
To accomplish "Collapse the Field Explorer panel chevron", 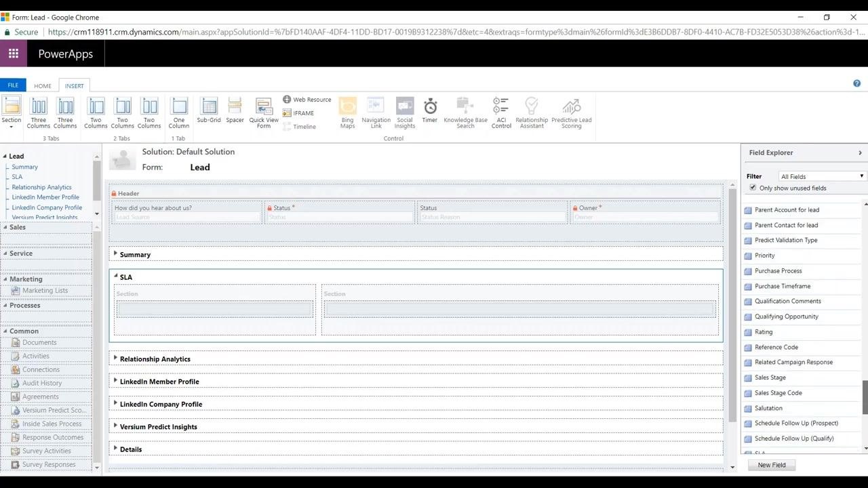I will click(x=860, y=152).
